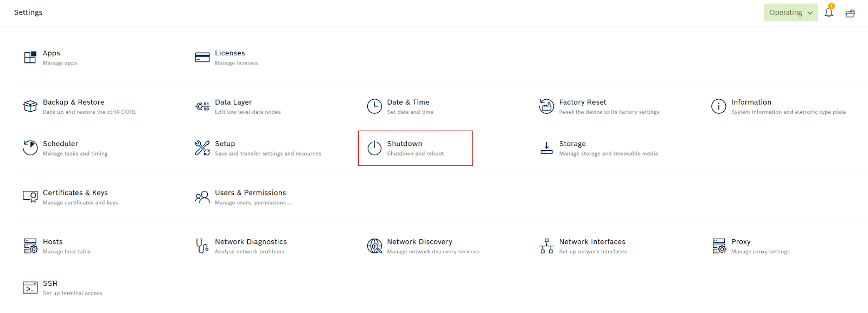Select Network Interfaces title
Screen dimensions: 868x313
click(x=592, y=242)
